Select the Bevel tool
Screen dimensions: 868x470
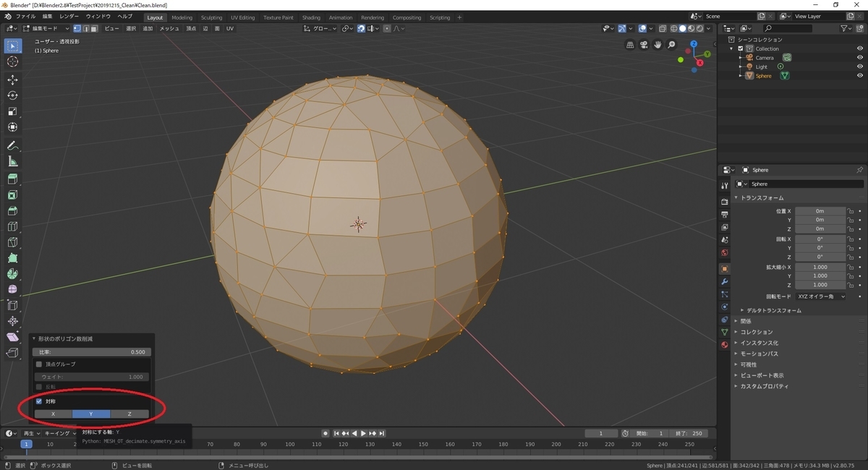12,210
